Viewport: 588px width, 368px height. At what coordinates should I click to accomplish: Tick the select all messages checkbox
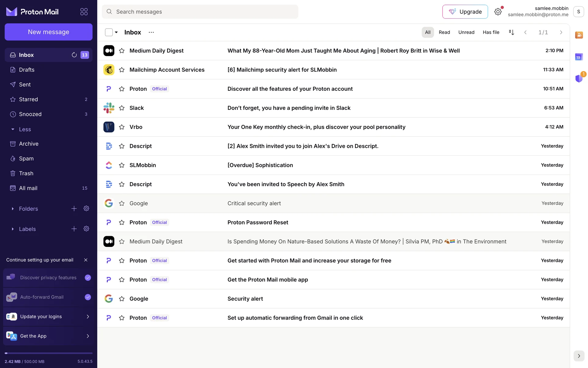point(109,32)
